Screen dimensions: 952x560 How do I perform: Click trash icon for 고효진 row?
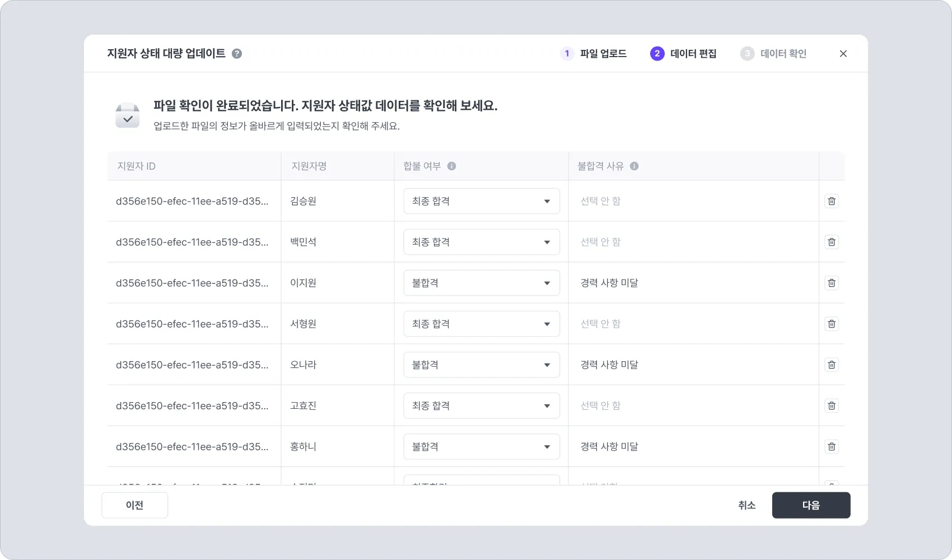coord(832,405)
